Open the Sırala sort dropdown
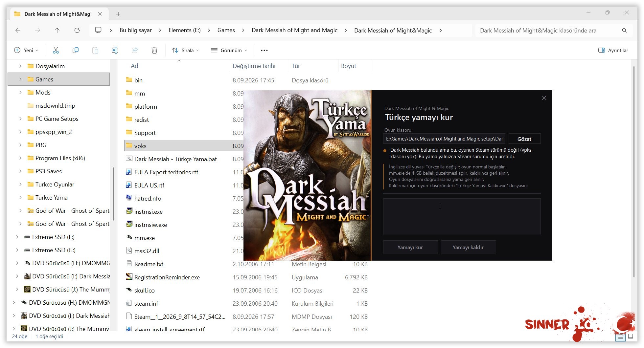This screenshot has width=644, height=348. point(185,50)
